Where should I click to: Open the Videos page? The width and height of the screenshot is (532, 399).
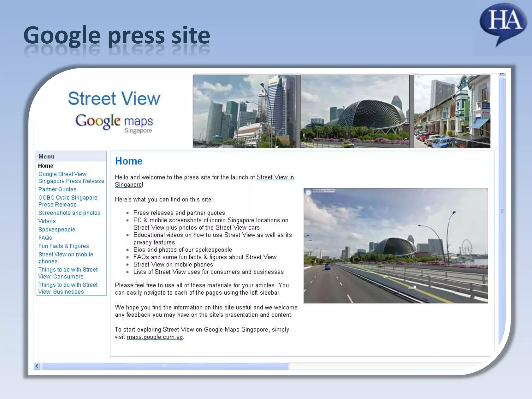[x=47, y=221]
